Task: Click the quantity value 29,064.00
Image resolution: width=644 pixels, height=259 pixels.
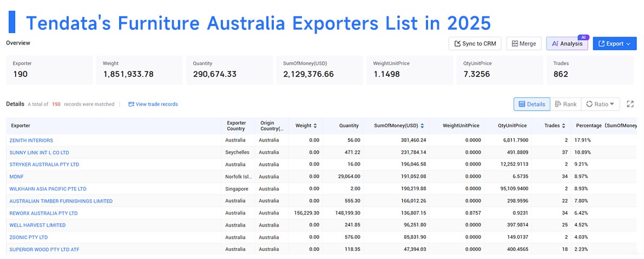Action: [349, 177]
